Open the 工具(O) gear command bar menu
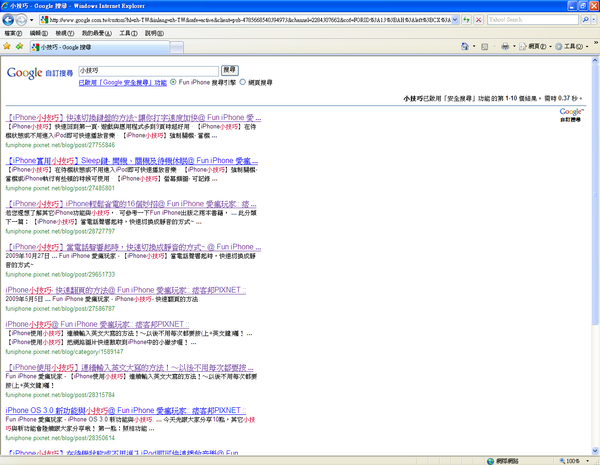The width and height of the screenshot is (600, 465). (572, 46)
